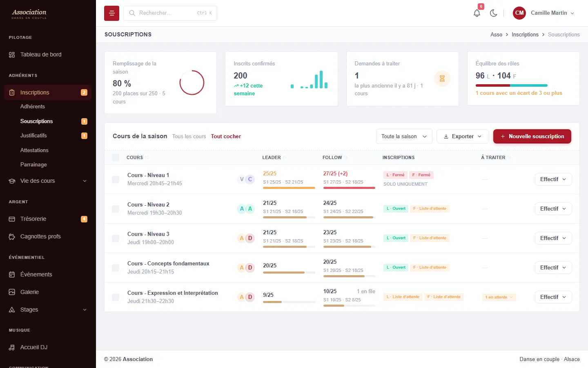Open notifications bell icon
Image resolution: width=588 pixels, height=368 pixels.
[477, 13]
